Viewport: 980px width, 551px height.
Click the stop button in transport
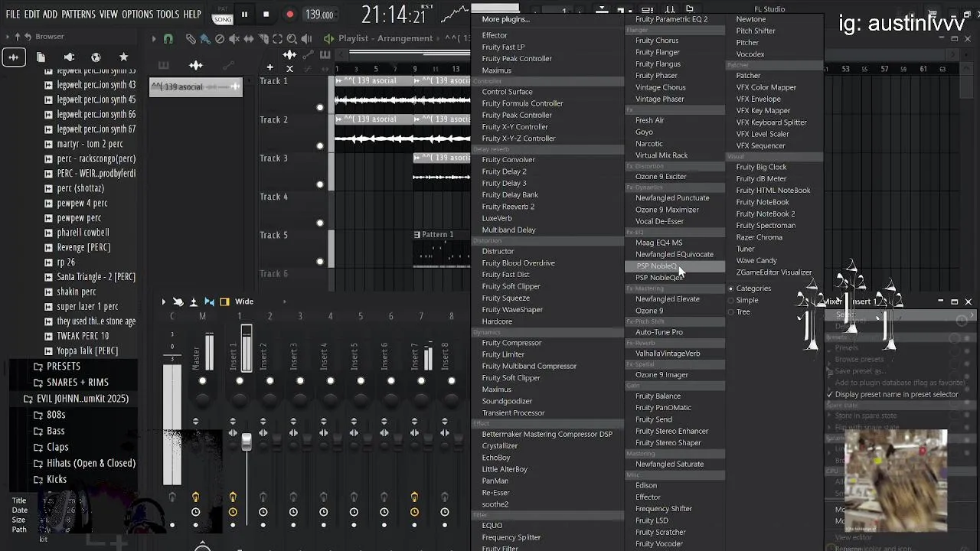point(266,14)
